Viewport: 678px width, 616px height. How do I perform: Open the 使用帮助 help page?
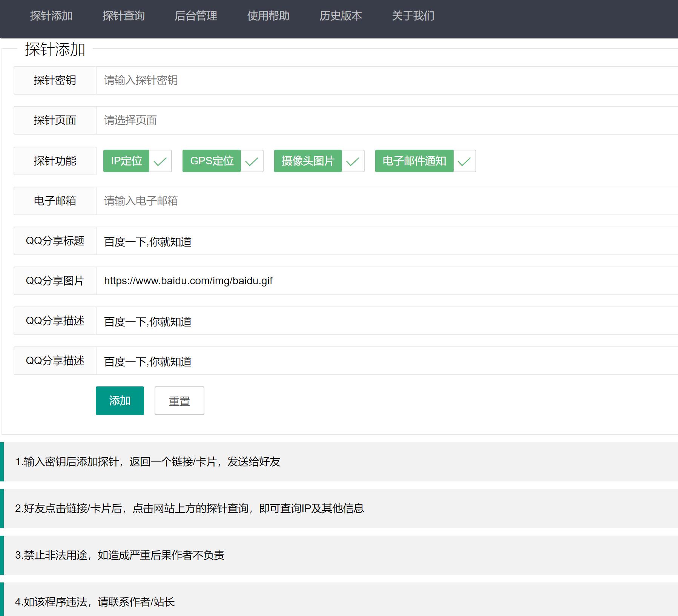click(268, 16)
